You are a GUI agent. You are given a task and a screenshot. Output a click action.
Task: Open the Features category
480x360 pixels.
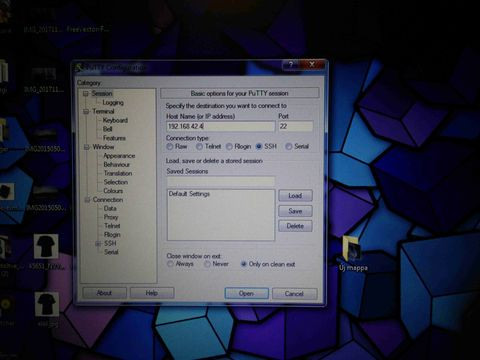[x=114, y=138]
